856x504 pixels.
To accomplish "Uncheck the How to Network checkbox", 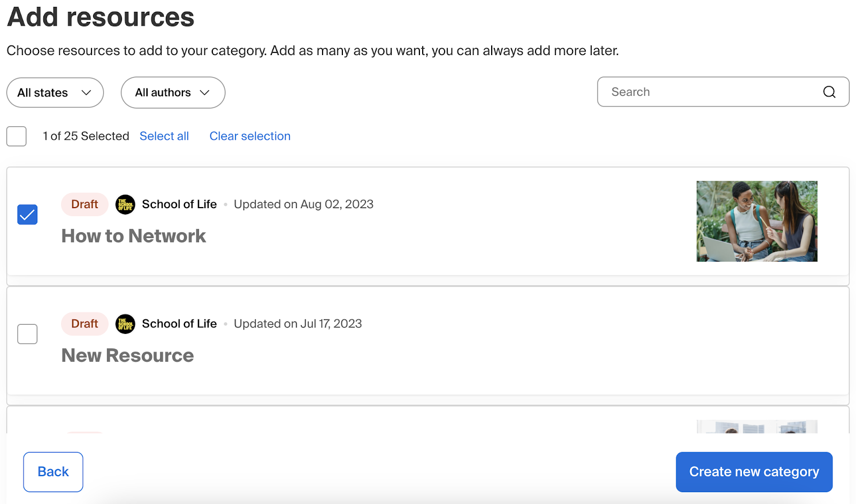I will click(27, 215).
